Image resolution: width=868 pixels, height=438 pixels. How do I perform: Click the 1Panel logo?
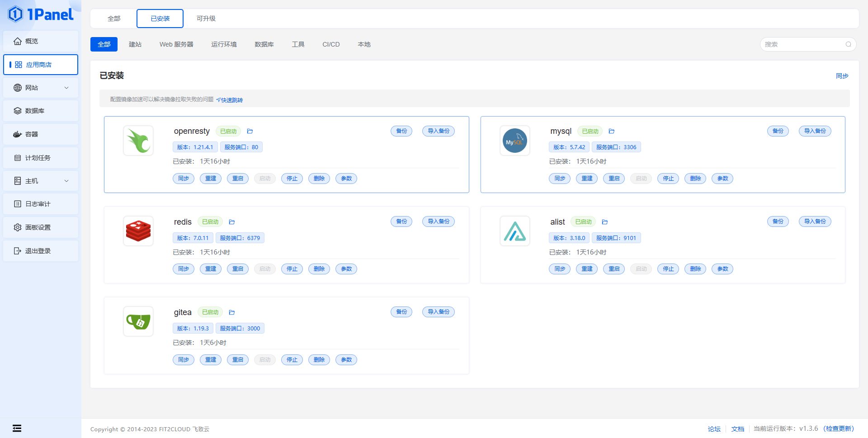click(x=41, y=14)
